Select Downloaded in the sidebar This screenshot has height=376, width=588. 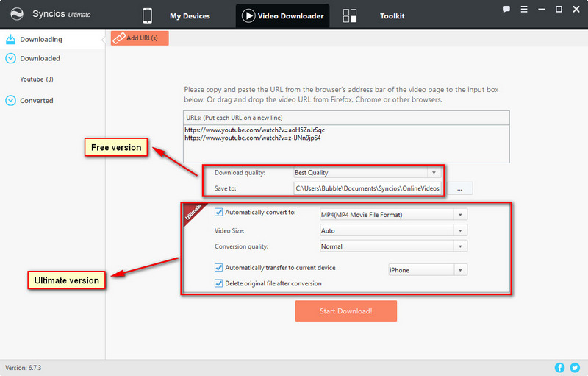(x=52, y=58)
